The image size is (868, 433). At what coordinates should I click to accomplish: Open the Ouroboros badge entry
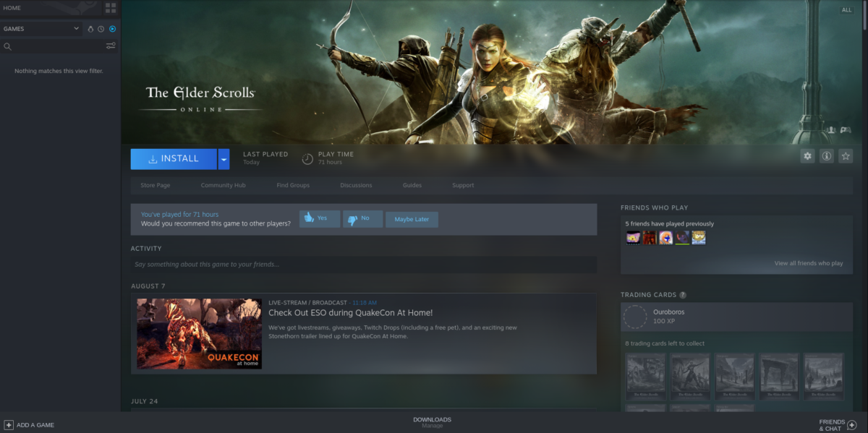(x=736, y=317)
